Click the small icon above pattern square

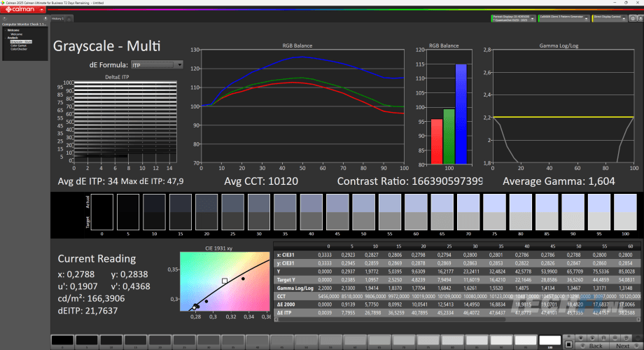(568, 337)
